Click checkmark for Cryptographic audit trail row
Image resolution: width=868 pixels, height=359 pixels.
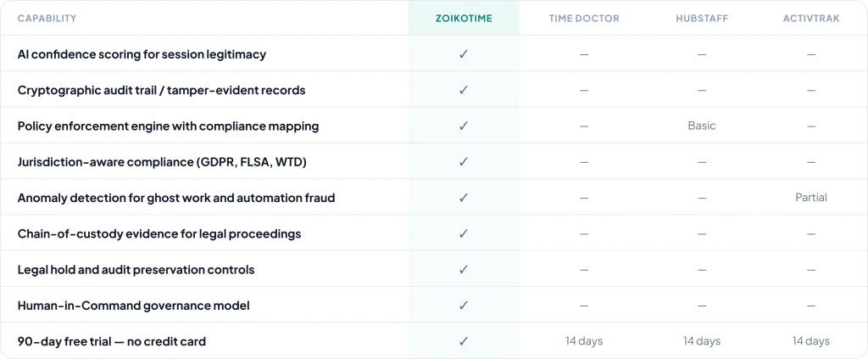pos(463,90)
